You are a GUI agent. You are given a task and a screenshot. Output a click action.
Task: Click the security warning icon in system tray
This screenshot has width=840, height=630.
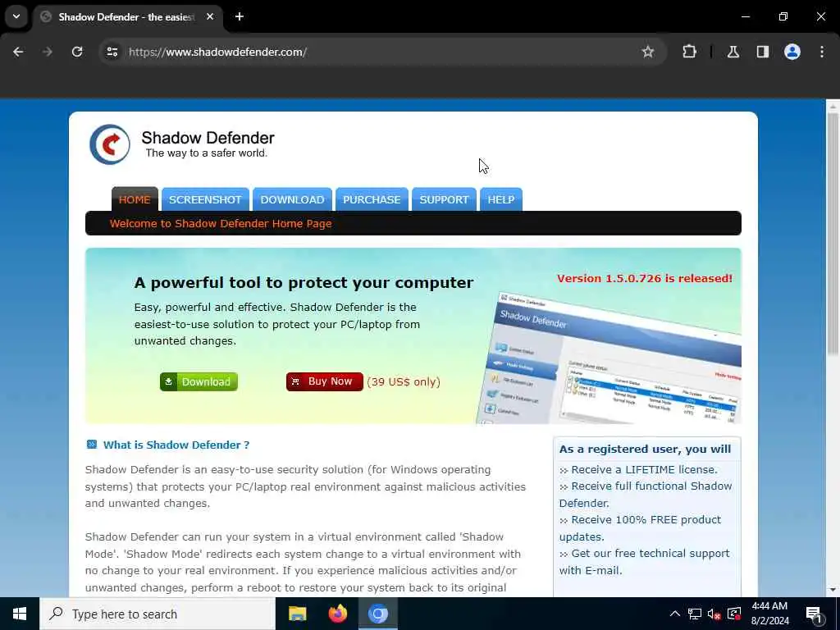click(x=734, y=614)
